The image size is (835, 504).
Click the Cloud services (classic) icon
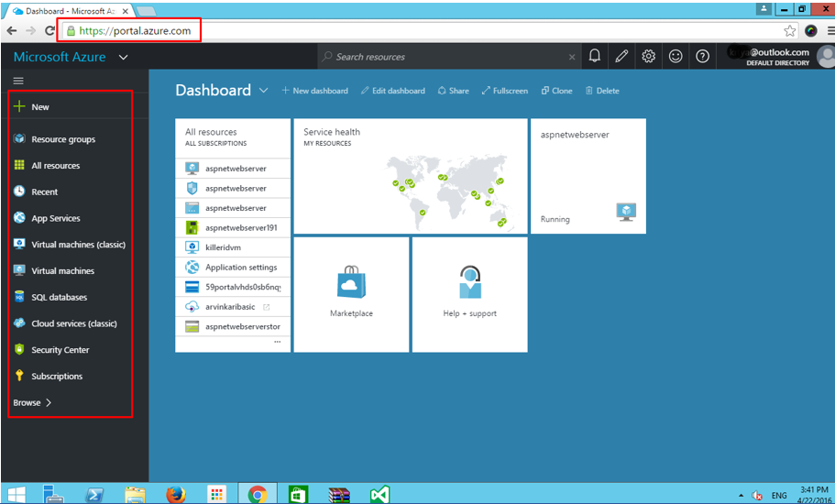[19, 323]
